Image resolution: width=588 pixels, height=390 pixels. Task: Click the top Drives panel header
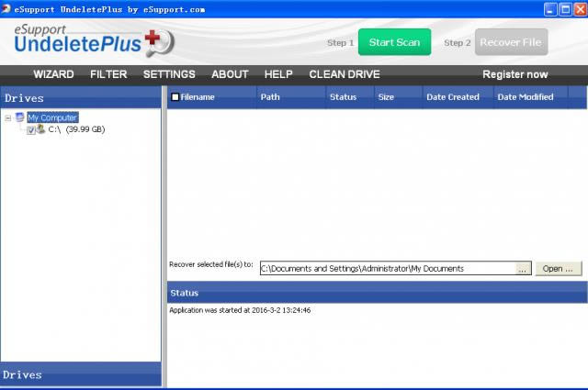point(81,98)
